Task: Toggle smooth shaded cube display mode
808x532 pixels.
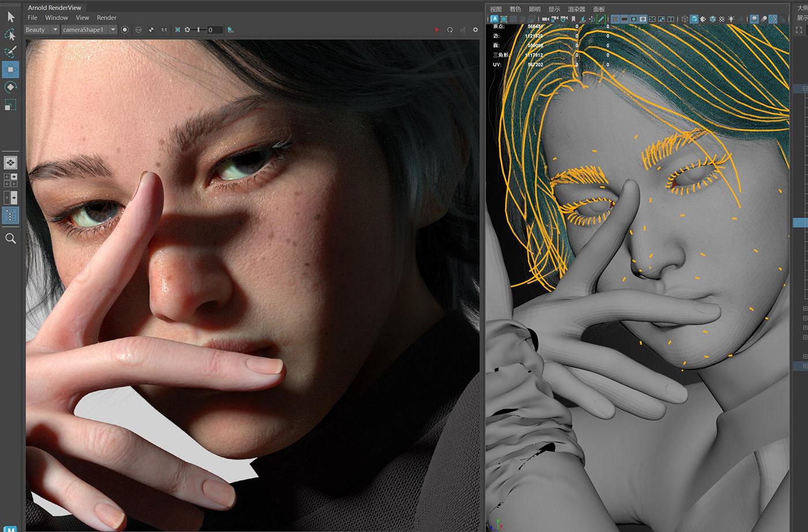Action: [x=694, y=19]
